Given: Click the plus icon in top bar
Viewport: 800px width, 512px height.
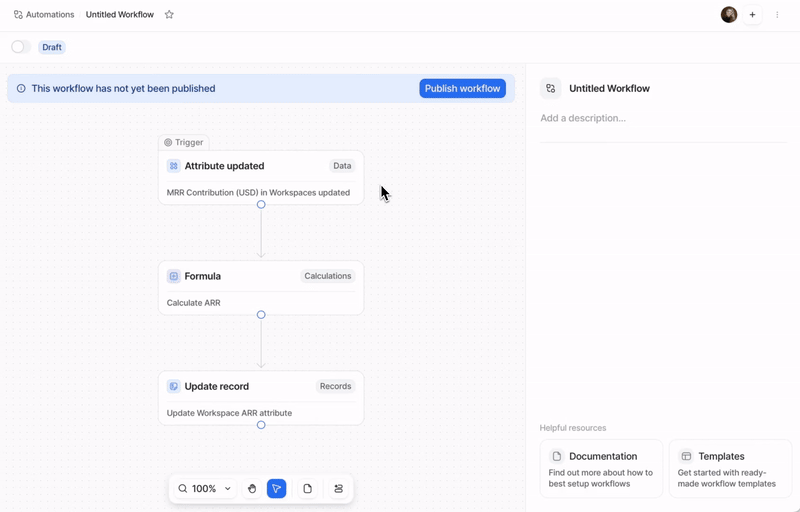Looking at the screenshot, I should pyautogui.click(x=753, y=15).
